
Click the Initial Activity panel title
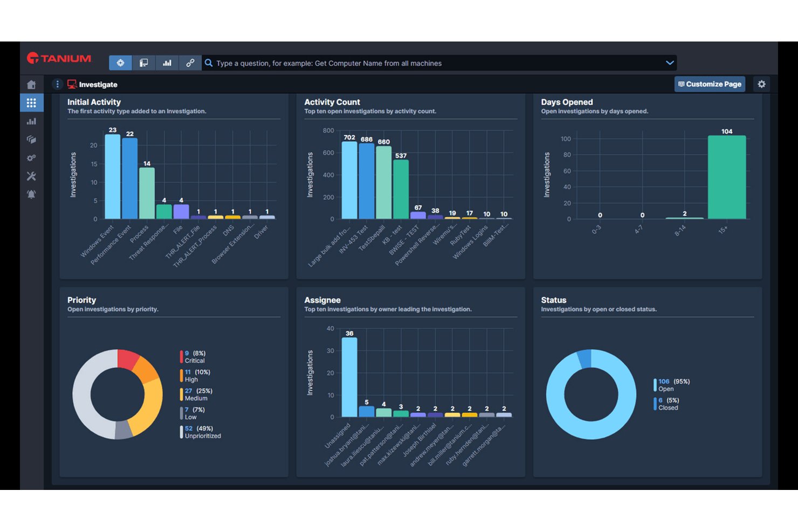click(94, 102)
